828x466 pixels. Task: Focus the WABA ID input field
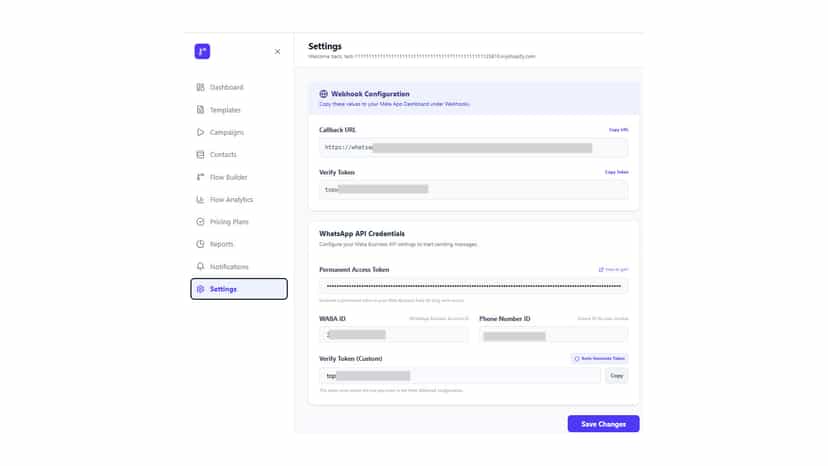click(x=393, y=334)
